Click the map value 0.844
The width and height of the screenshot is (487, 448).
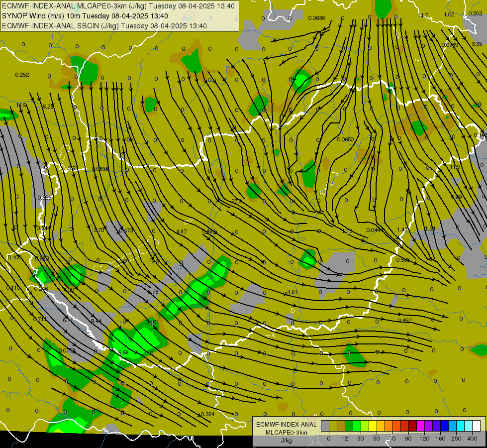click(x=43, y=228)
